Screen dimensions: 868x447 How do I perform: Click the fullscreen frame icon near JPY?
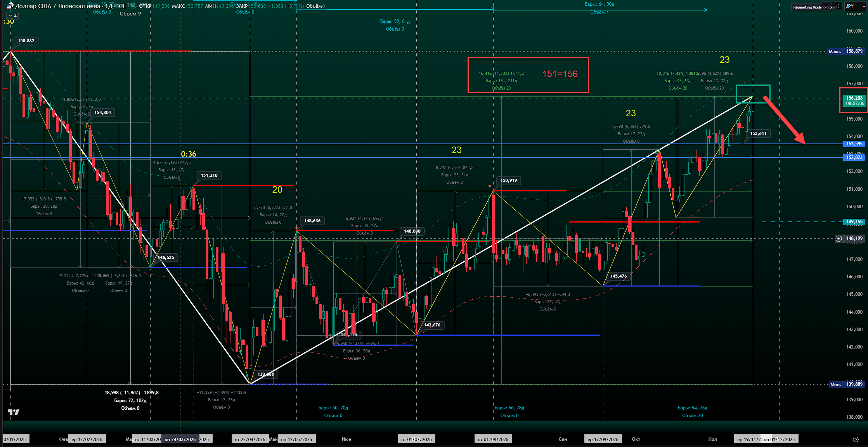click(837, 6)
